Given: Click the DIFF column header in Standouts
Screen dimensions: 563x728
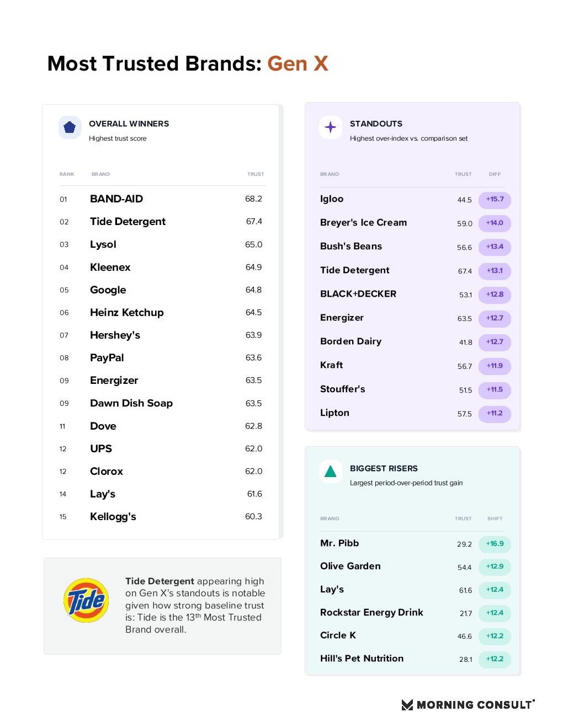Looking at the screenshot, I should coord(495,174).
